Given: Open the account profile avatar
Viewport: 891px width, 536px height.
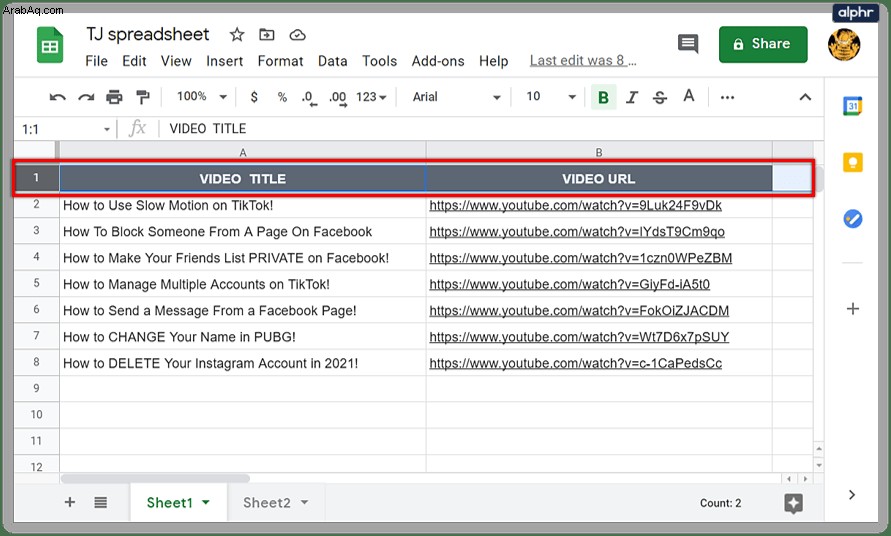Looking at the screenshot, I should pyautogui.click(x=844, y=44).
